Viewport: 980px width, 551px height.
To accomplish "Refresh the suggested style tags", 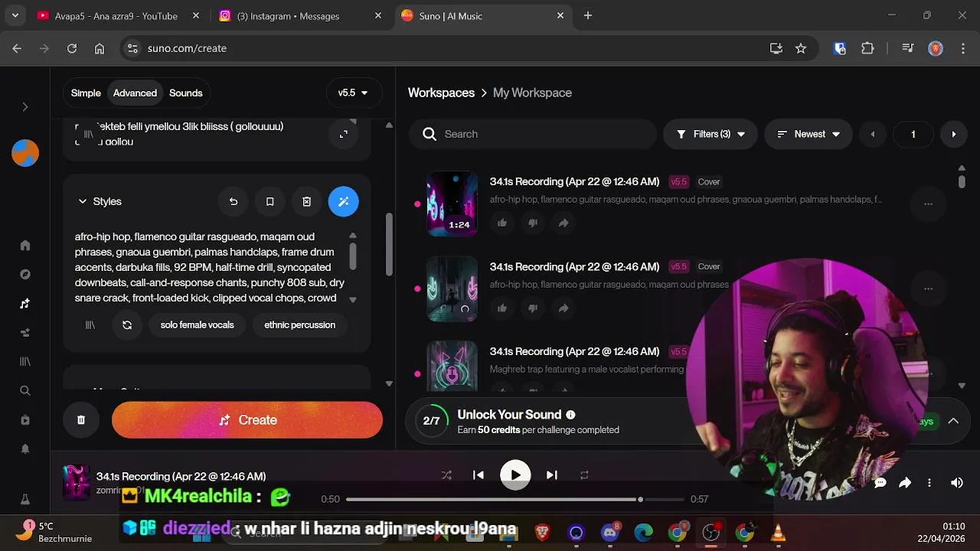I will coord(127,324).
